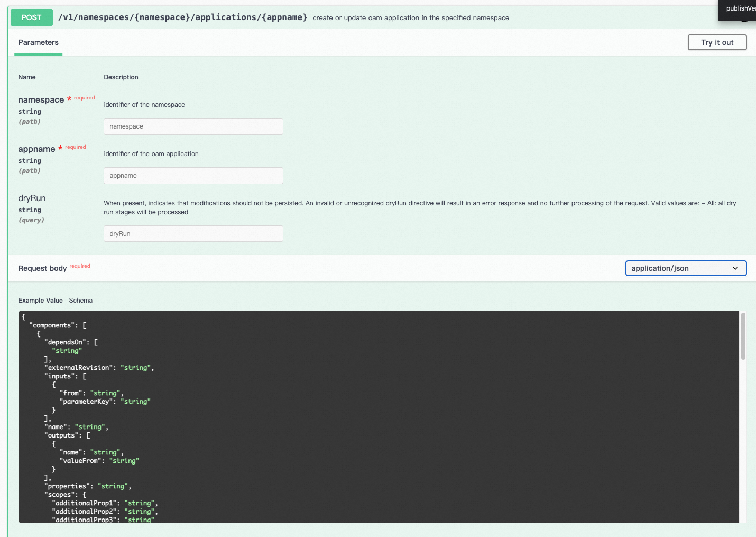
Task: Switch to the Schema tab
Action: click(80, 301)
